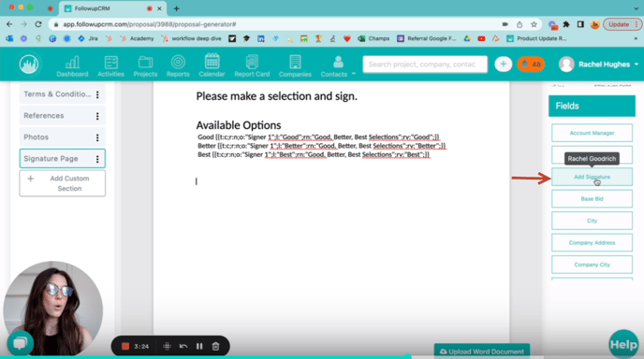Screen dimensions: 644x359
Task: Insert the Add Signature field
Action: click(x=592, y=177)
